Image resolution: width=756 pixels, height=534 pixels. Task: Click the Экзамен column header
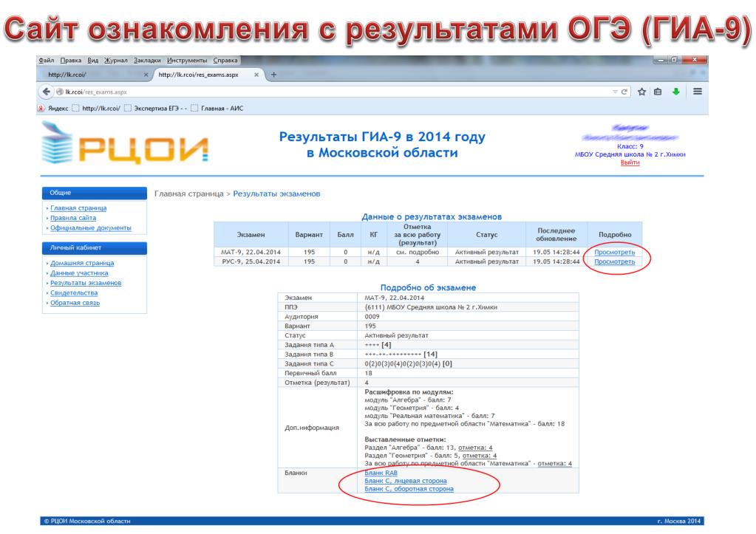(251, 235)
